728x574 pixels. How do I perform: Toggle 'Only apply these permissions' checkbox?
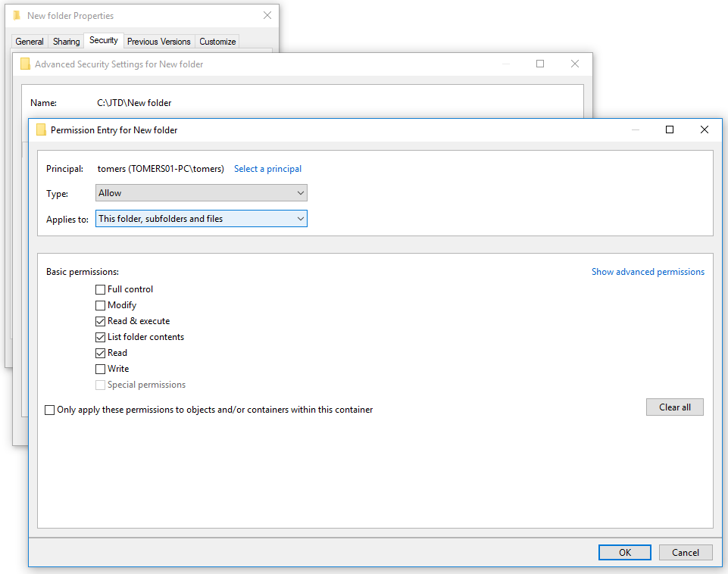[50, 410]
